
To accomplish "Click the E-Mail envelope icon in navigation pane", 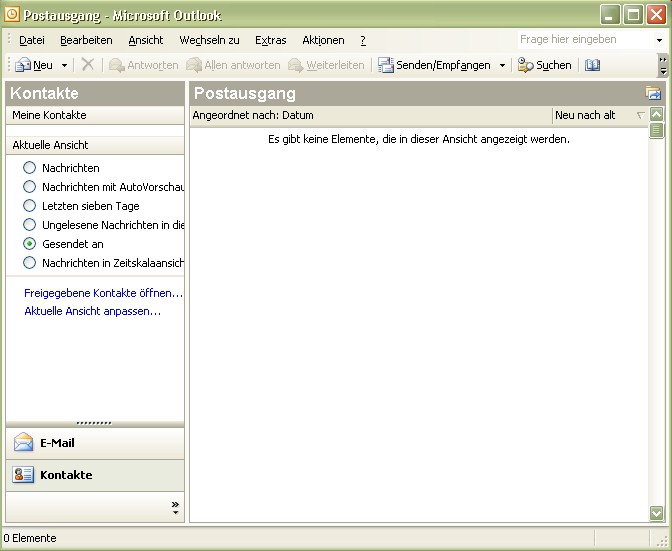I will click(x=23, y=443).
